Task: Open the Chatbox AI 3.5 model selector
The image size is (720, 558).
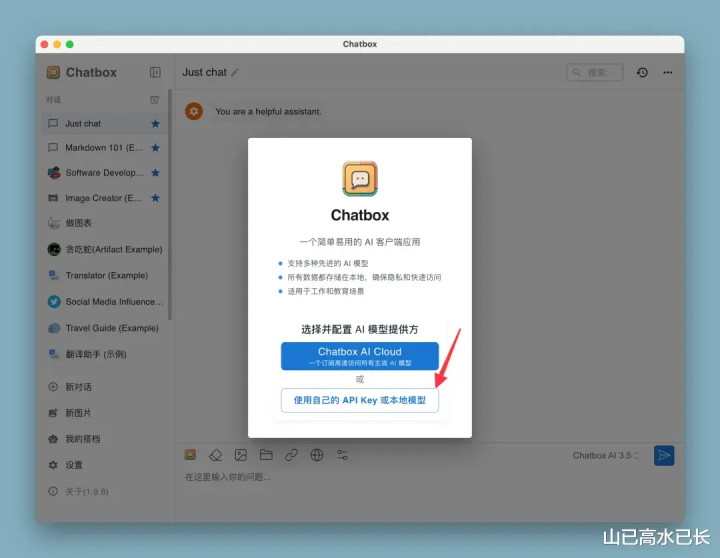Action: (606, 456)
